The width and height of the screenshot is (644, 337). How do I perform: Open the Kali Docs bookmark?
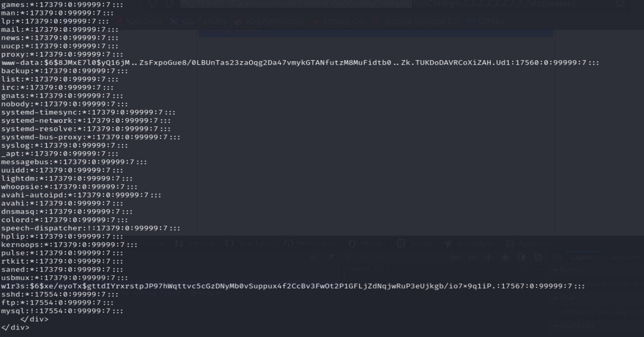(x=140, y=22)
